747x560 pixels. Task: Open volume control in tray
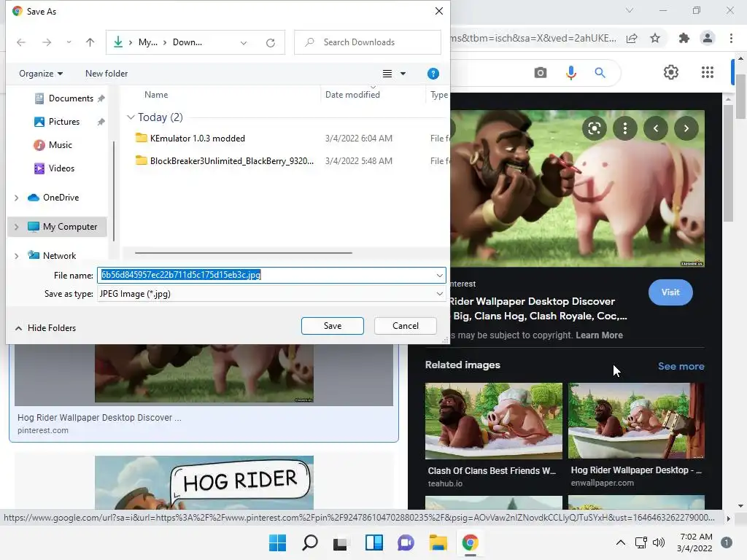(659, 542)
